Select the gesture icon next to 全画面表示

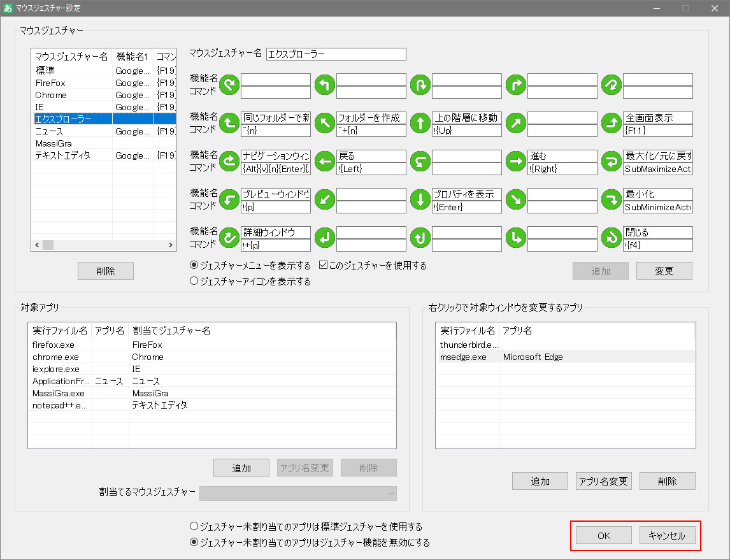point(611,124)
